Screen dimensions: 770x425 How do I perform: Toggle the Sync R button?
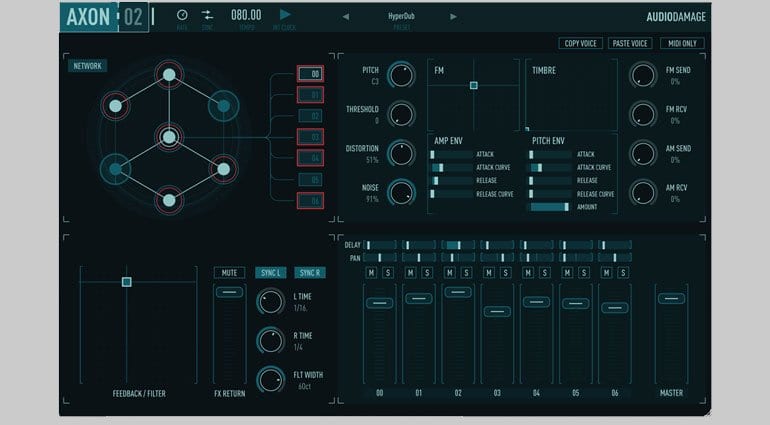[x=310, y=273]
